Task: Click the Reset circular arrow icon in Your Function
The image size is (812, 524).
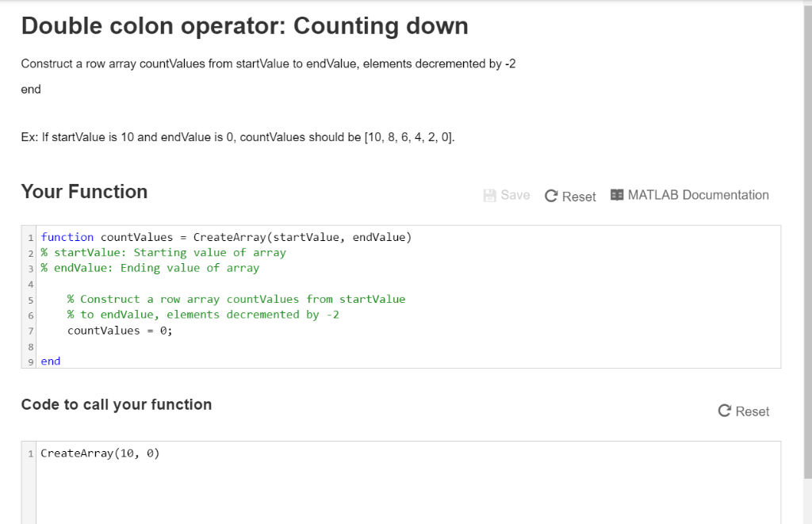Action: (x=551, y=196)
